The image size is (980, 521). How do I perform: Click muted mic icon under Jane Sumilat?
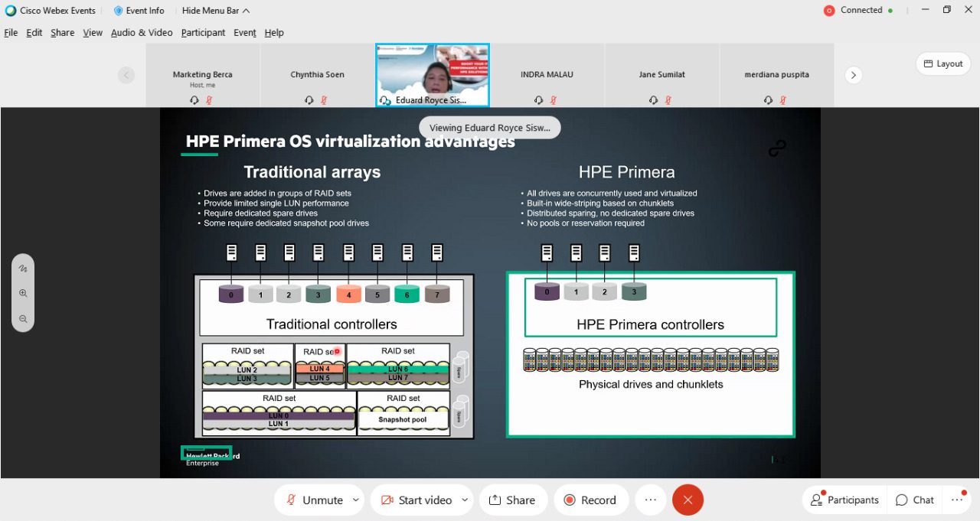(668, 100)
